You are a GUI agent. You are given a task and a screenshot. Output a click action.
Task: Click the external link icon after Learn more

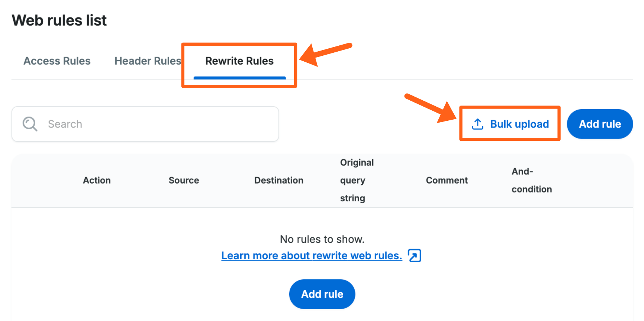[x=414, y=256]
